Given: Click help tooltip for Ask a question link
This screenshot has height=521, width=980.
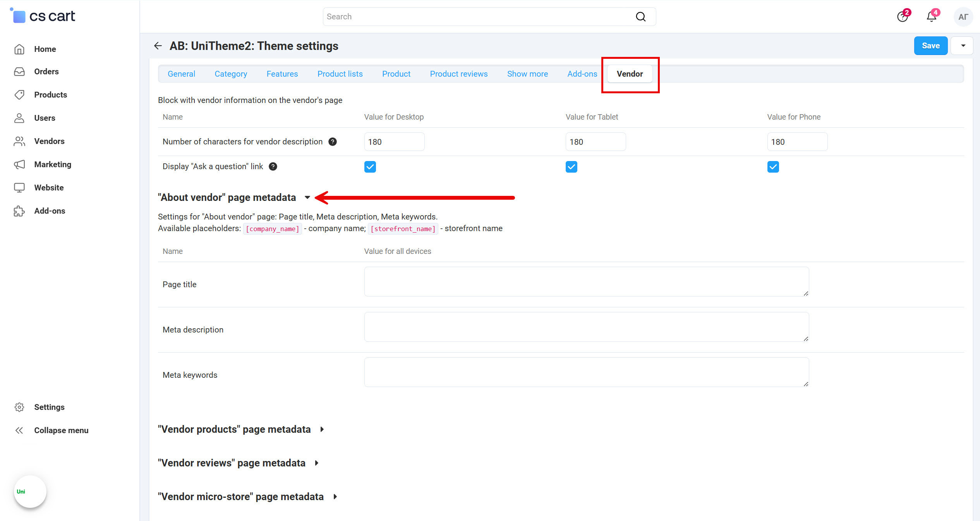Looking at the screenshot, I should click(x=273, y=166).
